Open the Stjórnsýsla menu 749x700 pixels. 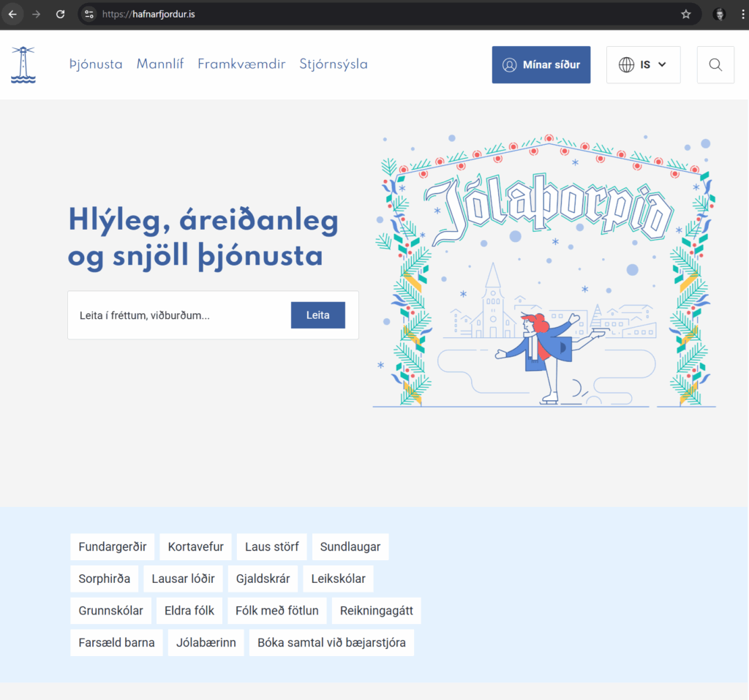334,64
